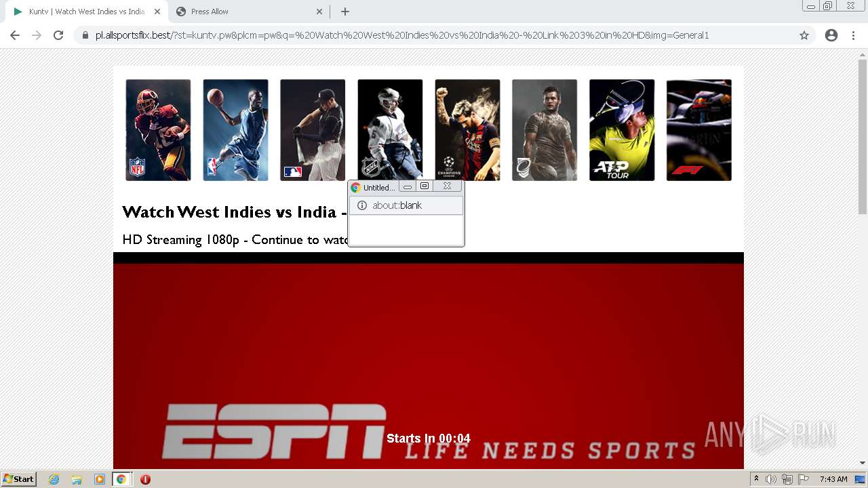Select the ATP Tour tennis thumbnail

tap(622, 130)
